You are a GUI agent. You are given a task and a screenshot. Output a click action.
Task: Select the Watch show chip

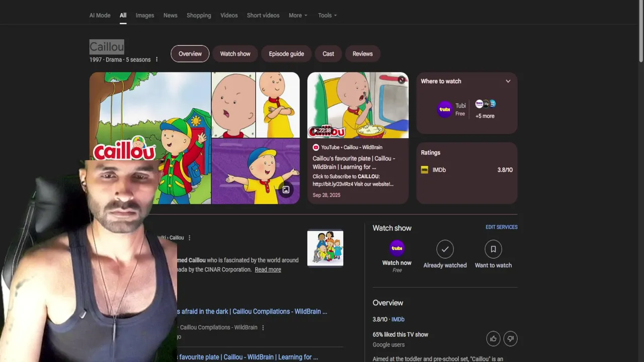[x=235, y=54]
